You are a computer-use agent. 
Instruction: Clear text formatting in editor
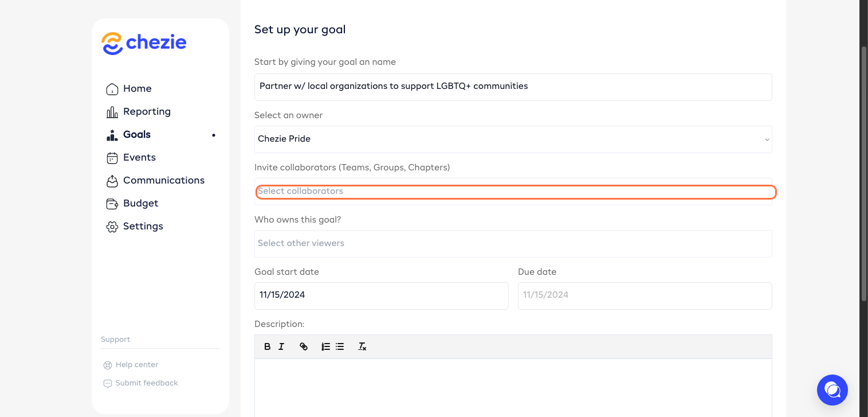(362, 346)
